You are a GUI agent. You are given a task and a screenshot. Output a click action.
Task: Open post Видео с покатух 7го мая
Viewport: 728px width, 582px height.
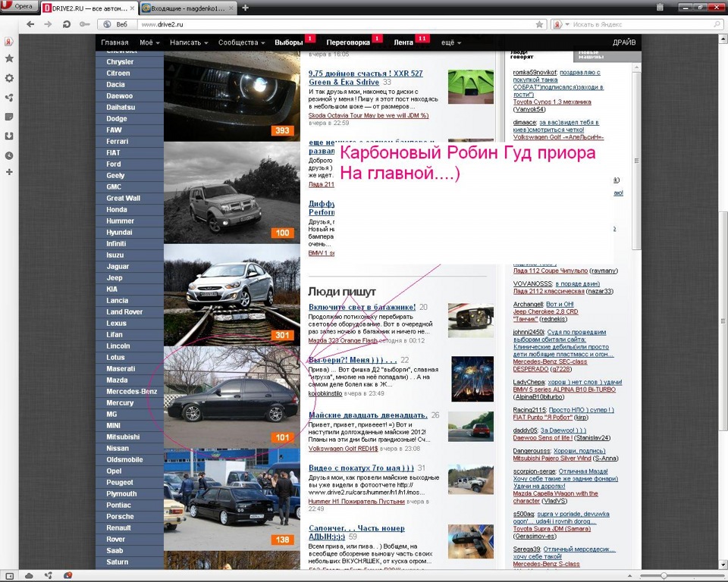(x=361, y=468)
